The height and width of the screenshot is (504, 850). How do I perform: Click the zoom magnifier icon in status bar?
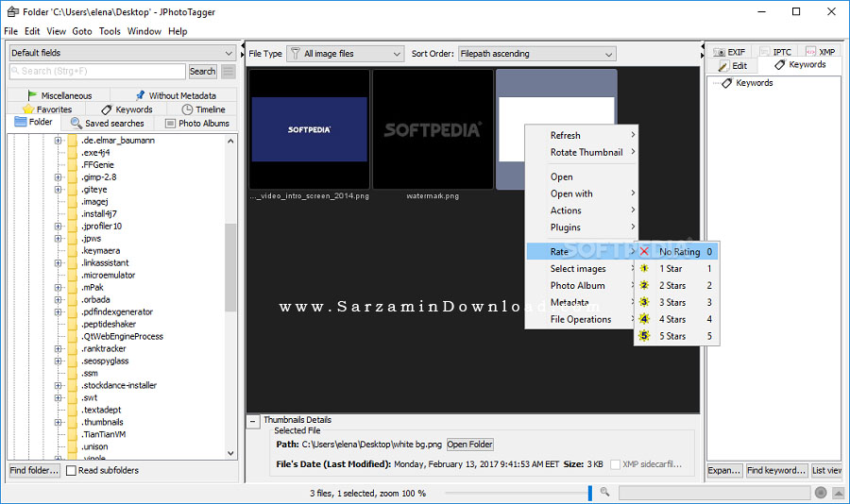tap(604, 492)
